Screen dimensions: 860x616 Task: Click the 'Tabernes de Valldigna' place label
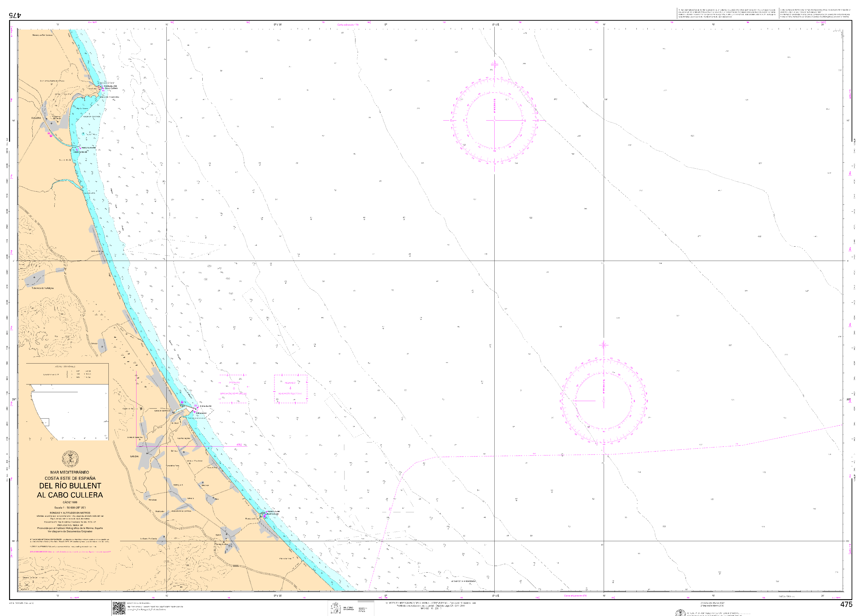pyautogui.click(x=43, y=288)
